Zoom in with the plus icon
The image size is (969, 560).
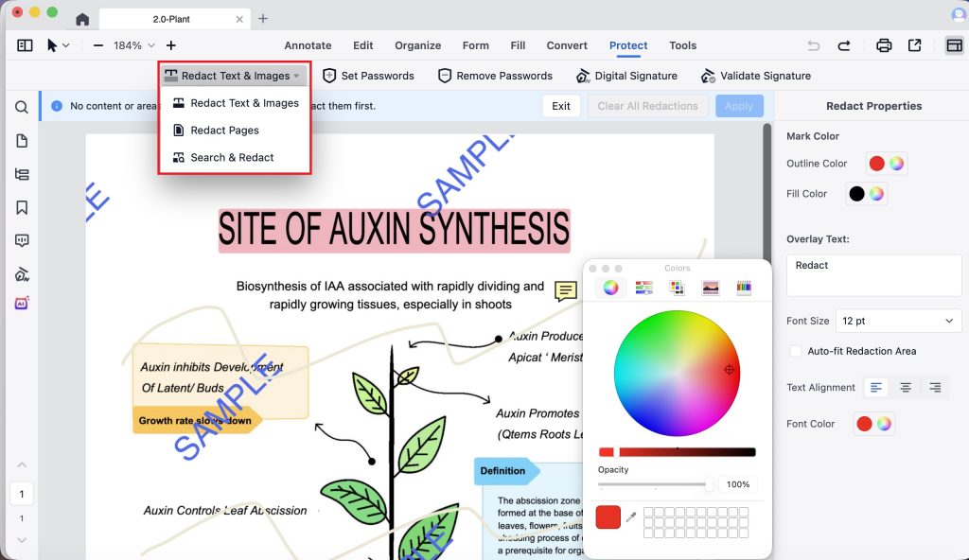pos(171,45)
